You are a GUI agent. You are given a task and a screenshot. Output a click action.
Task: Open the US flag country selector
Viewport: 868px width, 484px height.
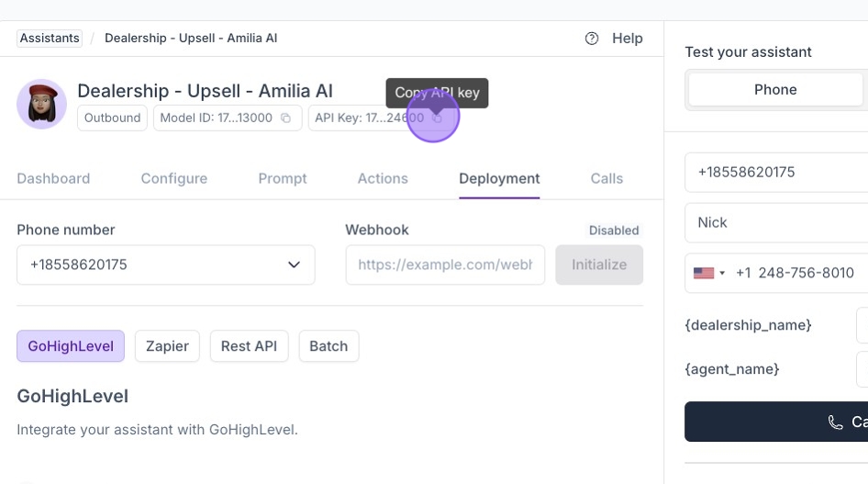pyautogui.click(x=708, y=273)
